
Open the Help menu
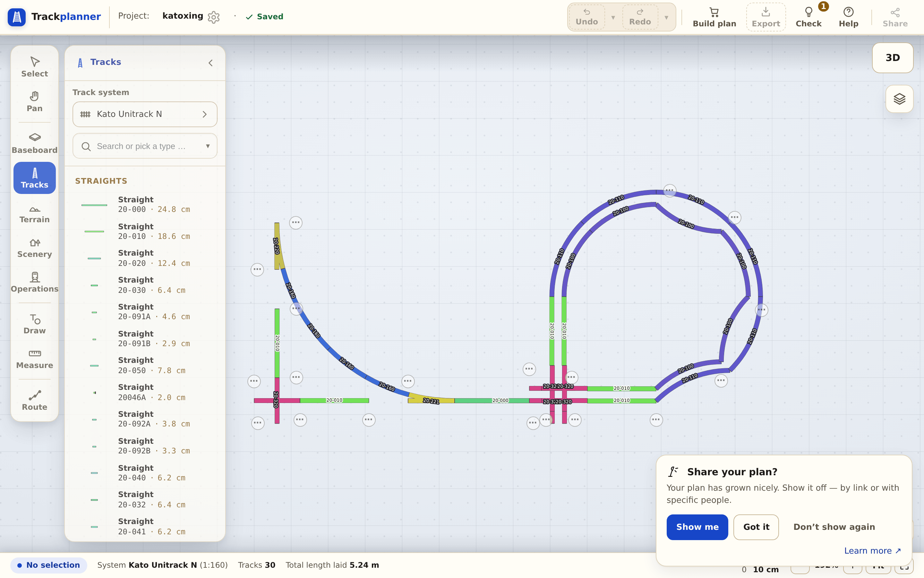pyautogui.click(x=848, y=17)
